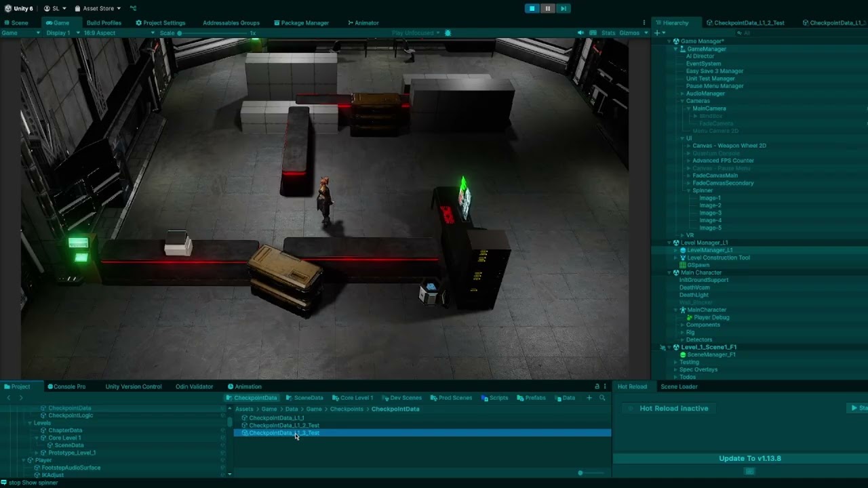Open the SceneData favorite shortcut
The width and height of the screenshot is (868, 488).
304,398
